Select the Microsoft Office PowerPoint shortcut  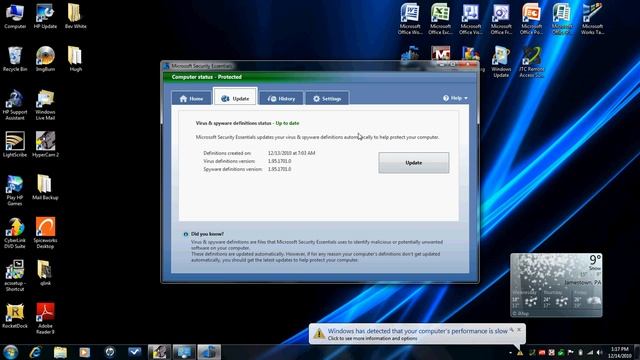point(531,19)
